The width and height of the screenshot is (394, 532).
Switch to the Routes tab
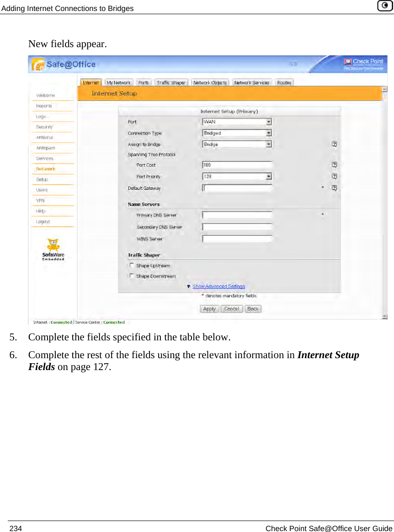(x=284, y=82)
